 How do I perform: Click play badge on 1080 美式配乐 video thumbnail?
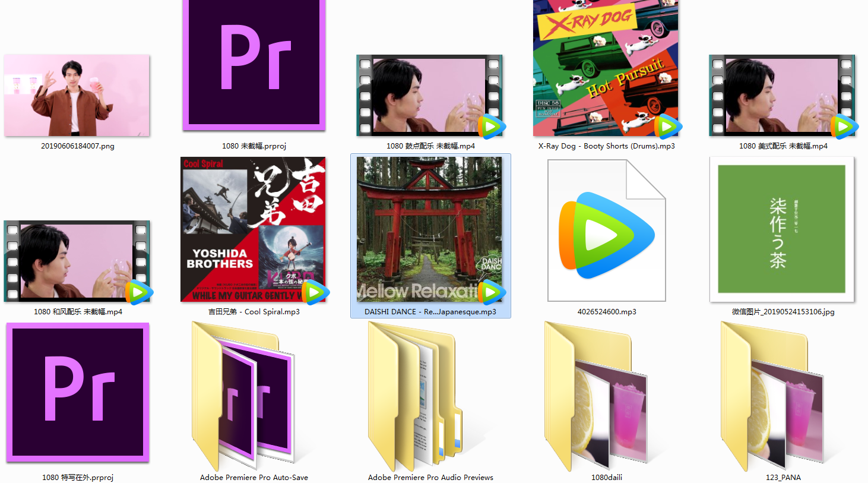844,126
